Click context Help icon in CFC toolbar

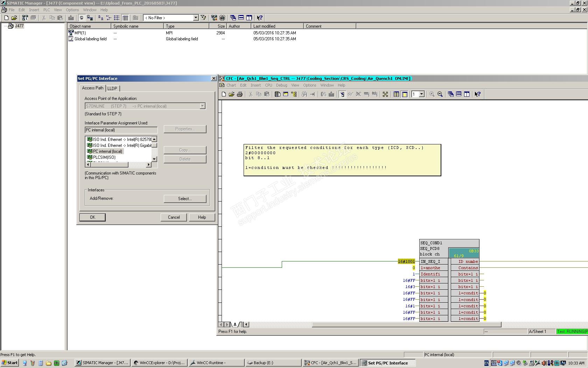[478, 94]
